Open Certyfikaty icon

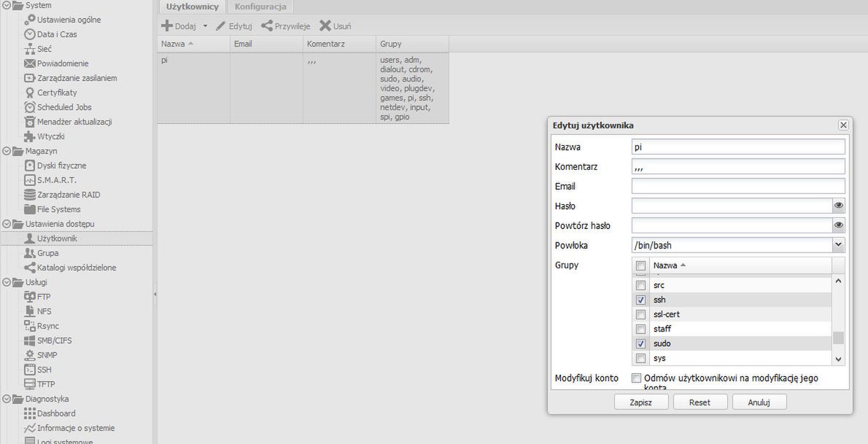[x=29, y=93]
